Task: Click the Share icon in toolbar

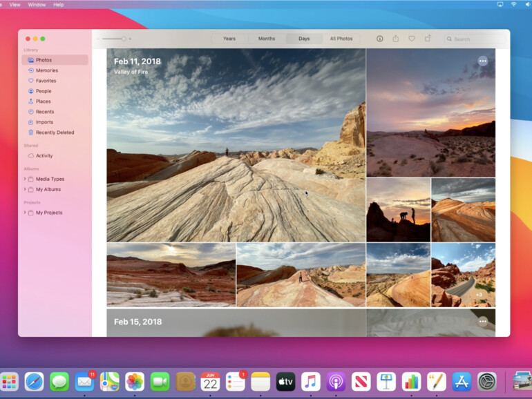Action: click(395, 39)
